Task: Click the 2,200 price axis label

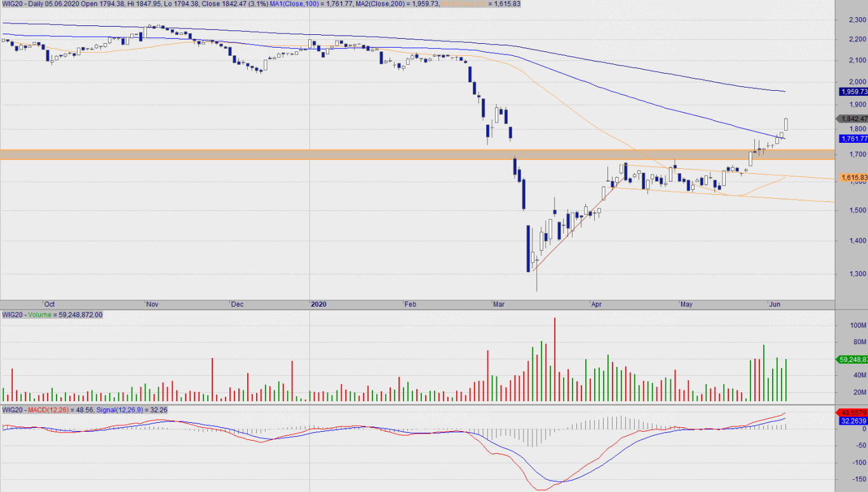Action: [x=857, y=39]
